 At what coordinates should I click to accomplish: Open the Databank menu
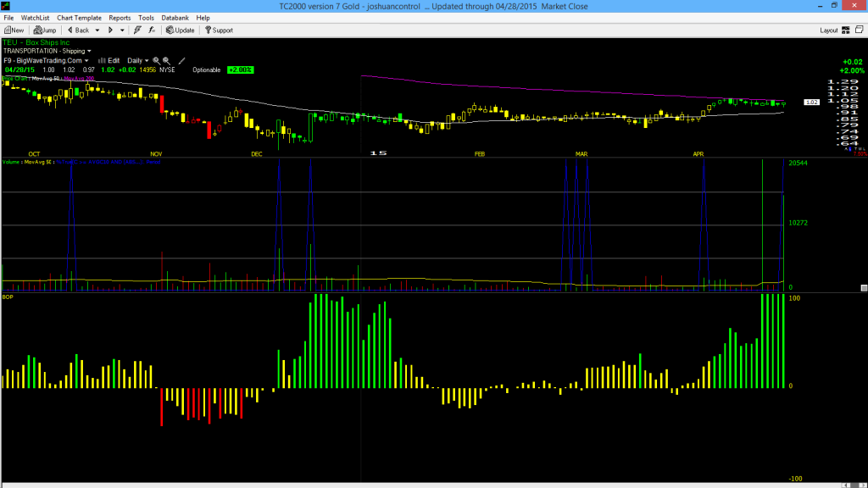tap(175, 18)
